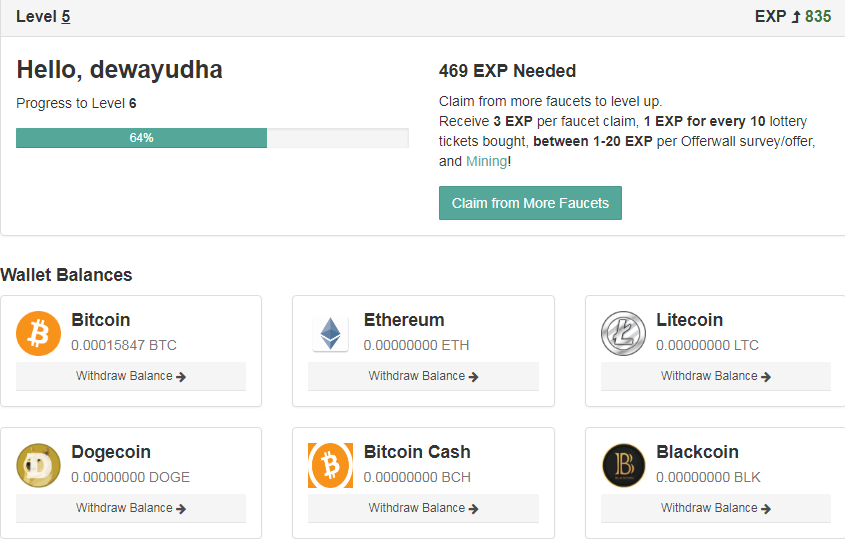Image resolution: width=845 pixels, height=539 pixels.
Task: Click the Dogecoin shiba coin icon
Action: click(x=38, y=466)
